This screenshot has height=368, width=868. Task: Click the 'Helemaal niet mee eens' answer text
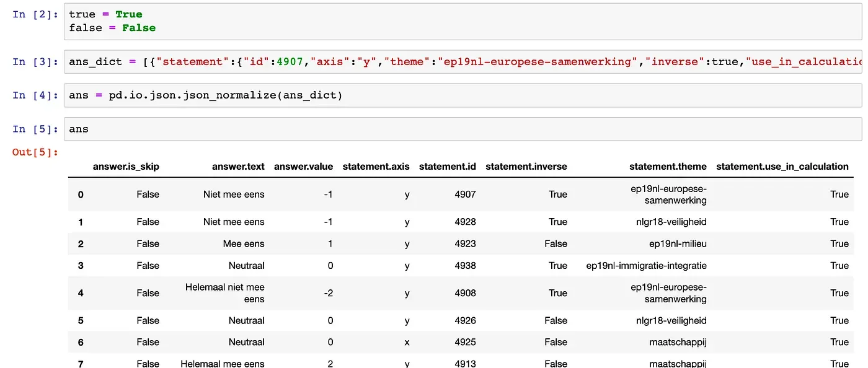pos(225,293)
